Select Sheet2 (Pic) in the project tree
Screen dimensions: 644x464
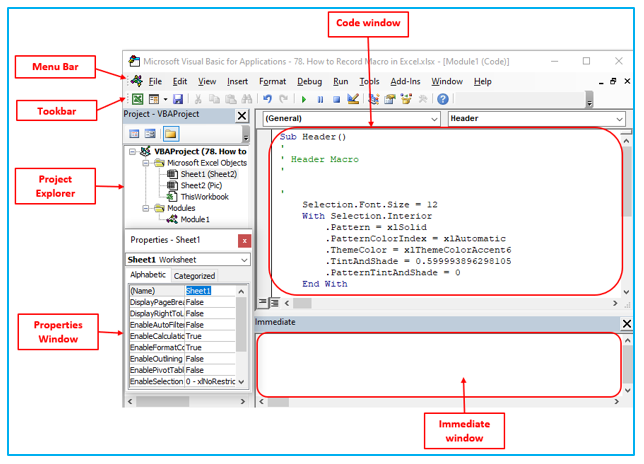click(x=201, y=186)
